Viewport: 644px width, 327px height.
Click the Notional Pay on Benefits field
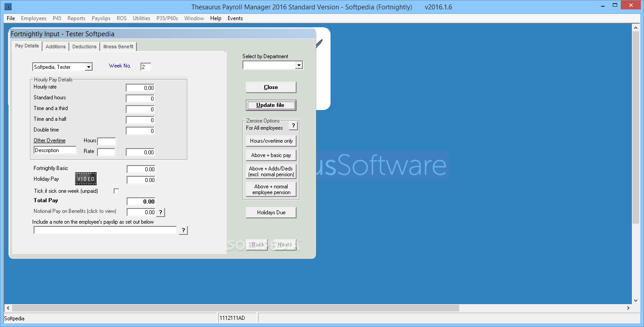(141, 212)
